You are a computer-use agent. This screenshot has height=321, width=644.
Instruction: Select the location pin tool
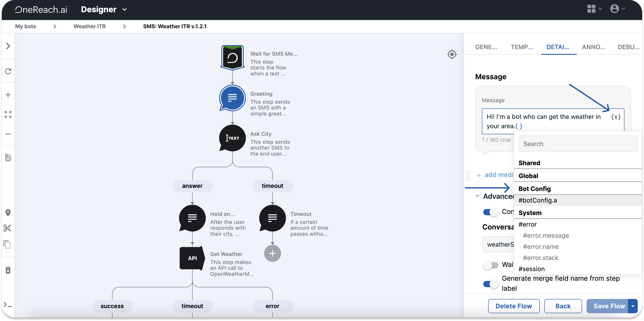[8, 213]
